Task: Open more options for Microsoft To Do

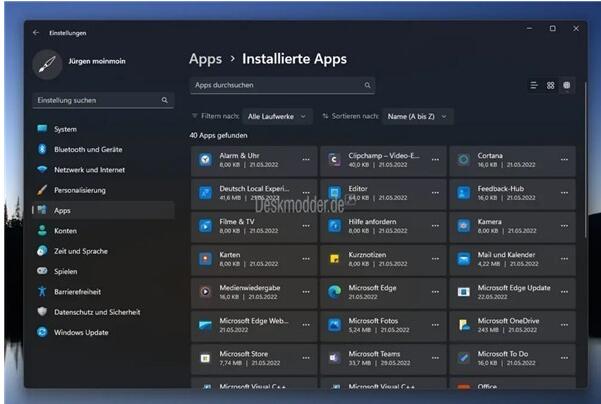Action: (564, 358)
